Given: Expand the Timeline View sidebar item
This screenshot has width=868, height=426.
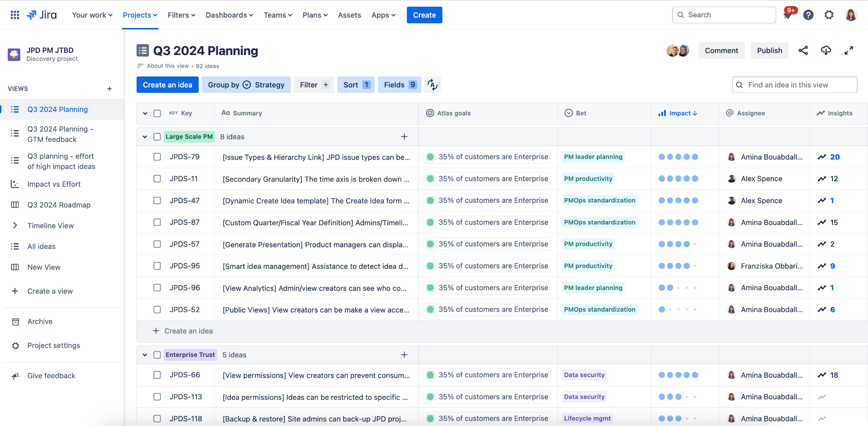Looking at the screenshot, I should [x=15, y=226].
